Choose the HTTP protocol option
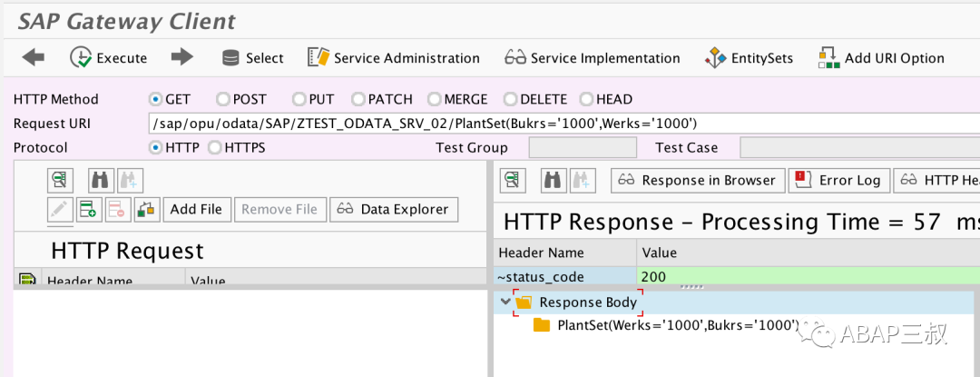 (156, 147)
